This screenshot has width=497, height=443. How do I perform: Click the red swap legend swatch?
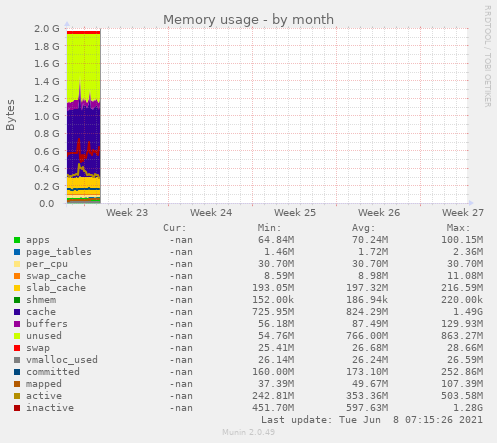click(x=17, y=348)
